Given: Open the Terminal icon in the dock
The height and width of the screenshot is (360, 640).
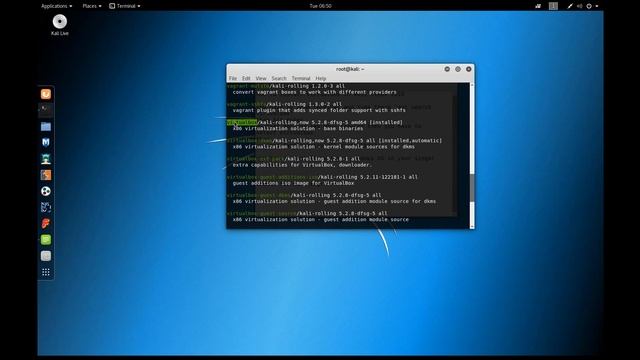Looking at the screenshot, I should coord(46,109).
